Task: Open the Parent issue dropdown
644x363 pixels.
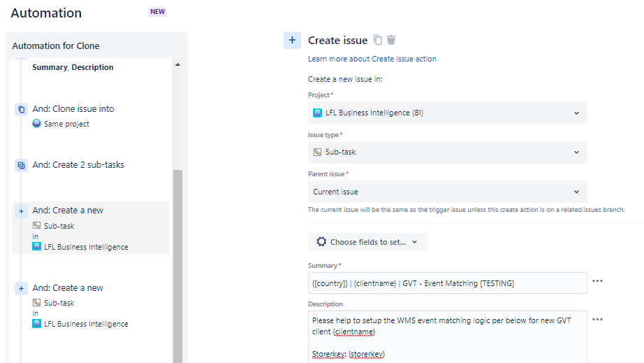Action: [447, 192]
